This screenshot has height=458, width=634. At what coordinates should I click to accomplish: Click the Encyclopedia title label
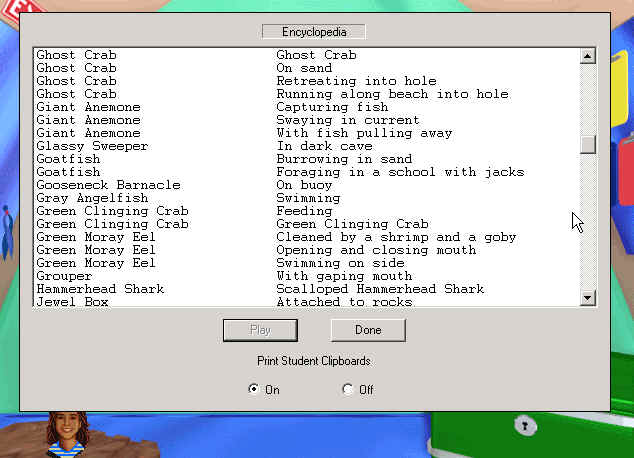point(314,32)
